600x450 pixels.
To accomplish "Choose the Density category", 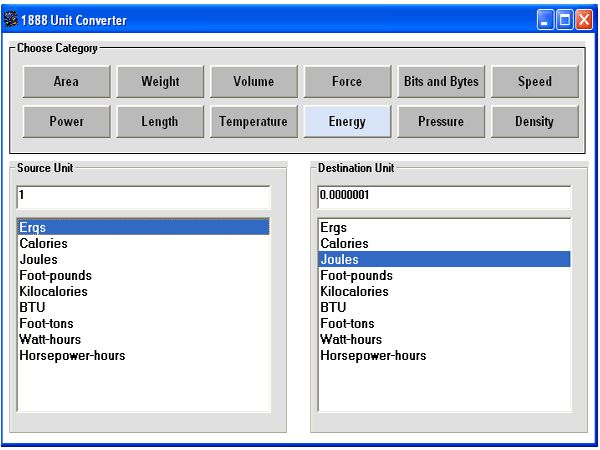I will (535, 122).
